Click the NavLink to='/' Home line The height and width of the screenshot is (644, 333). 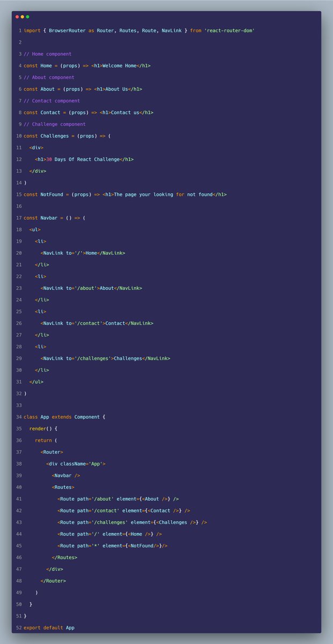83,253
